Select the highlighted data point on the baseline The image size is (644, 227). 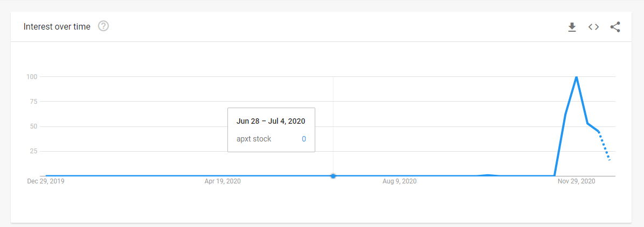coord(333,176)
